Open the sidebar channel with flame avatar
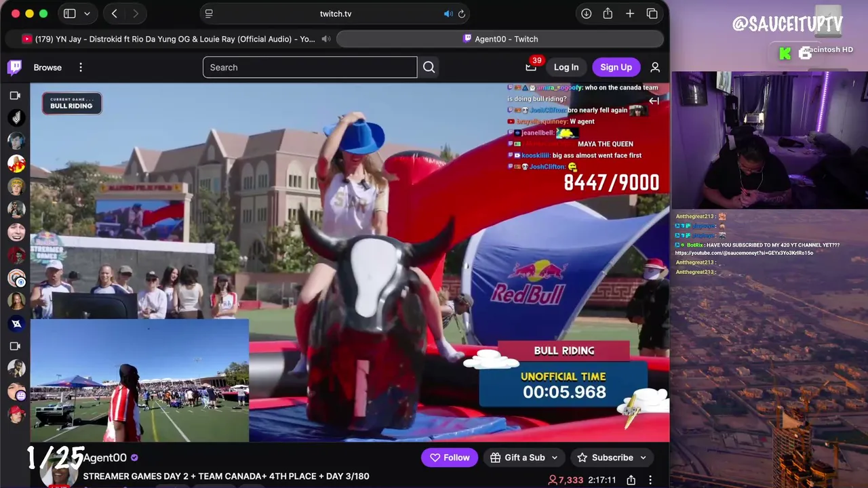Image resolution: width=868 pixels, height=488 pixels. pyautogui.click(x=16, y=163)
